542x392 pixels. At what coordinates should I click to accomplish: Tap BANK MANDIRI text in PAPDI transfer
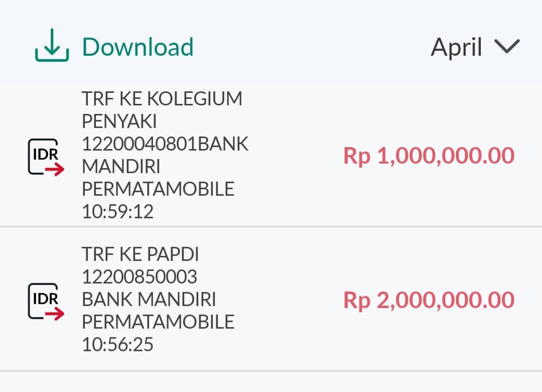[x=149, y=300]
